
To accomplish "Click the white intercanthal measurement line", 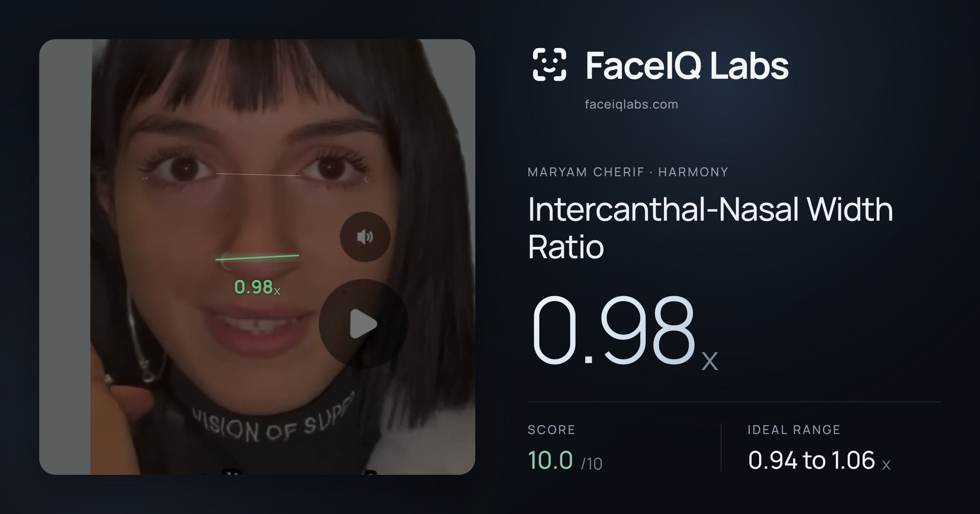I will click(258, 175).
